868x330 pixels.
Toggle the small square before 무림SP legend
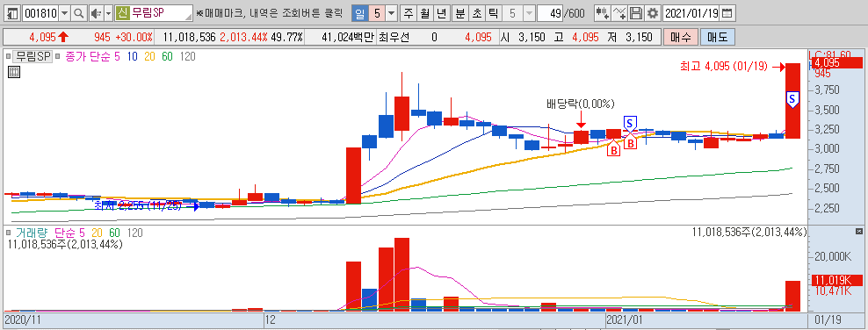(8, 56)
